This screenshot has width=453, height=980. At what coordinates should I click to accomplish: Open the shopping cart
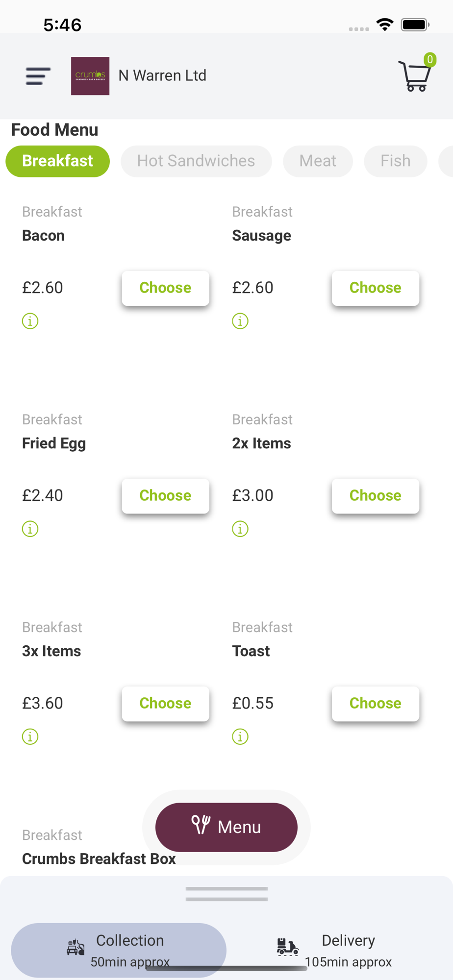click(415, 76)
